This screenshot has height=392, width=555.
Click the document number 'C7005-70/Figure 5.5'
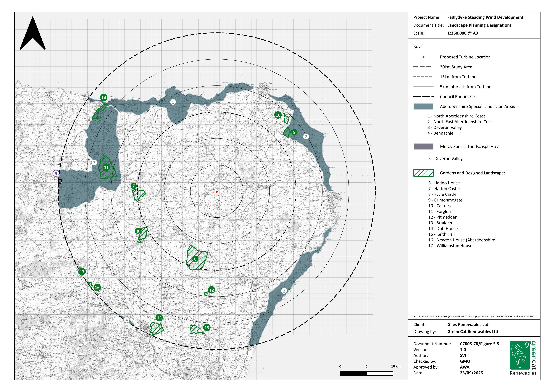(479, 344)
